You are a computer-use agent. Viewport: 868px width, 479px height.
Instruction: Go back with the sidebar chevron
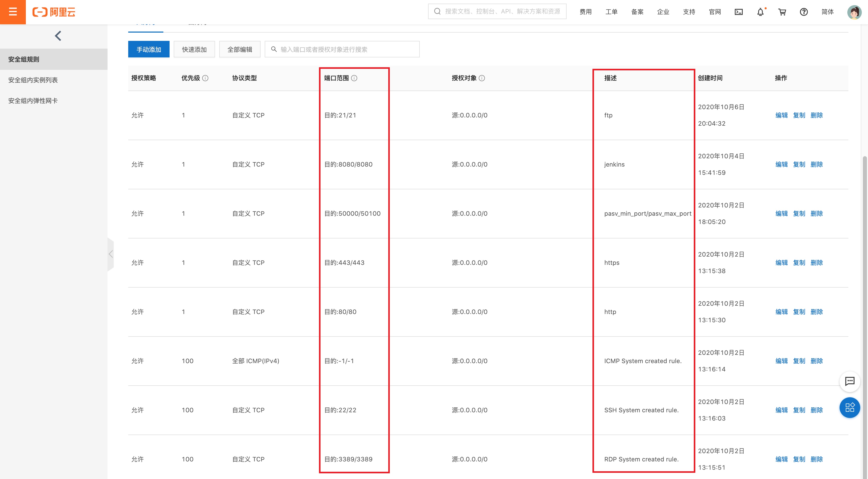[58, 36]
